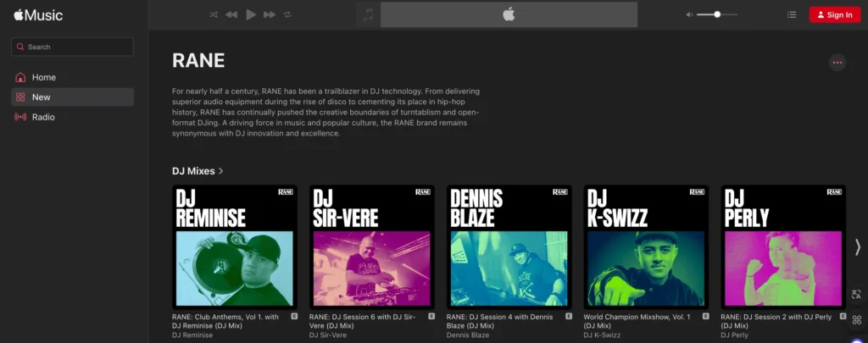
Task: Click the Apple logo in the player display
Action: point(509,15)
